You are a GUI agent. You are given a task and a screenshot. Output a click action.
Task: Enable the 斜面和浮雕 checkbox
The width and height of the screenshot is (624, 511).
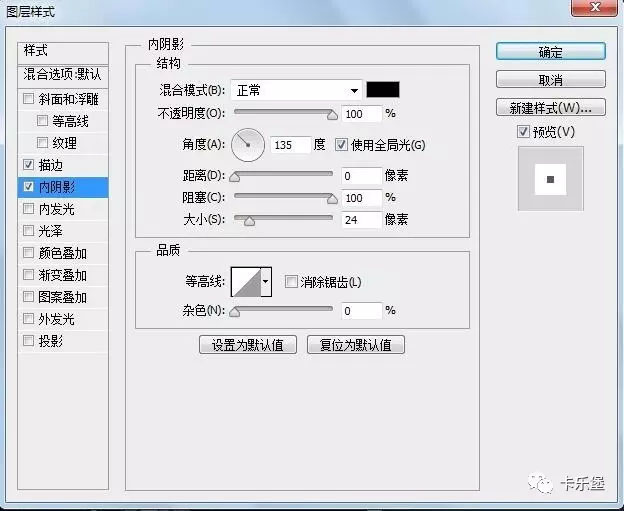(28, 99)
